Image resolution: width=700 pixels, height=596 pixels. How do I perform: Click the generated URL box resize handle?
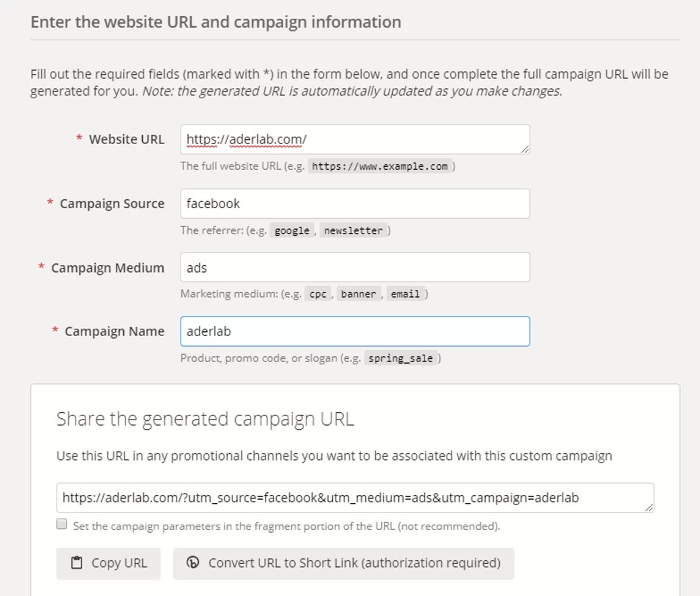coord(648,508)
